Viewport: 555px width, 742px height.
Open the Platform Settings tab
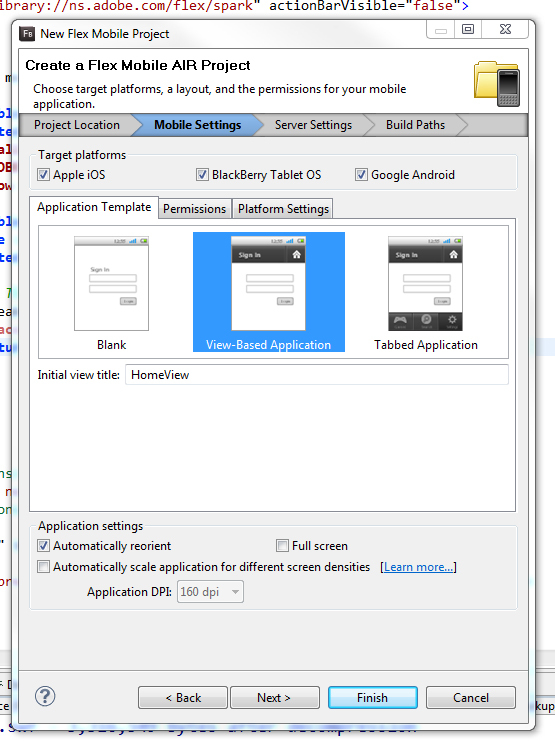coord(283,209)
